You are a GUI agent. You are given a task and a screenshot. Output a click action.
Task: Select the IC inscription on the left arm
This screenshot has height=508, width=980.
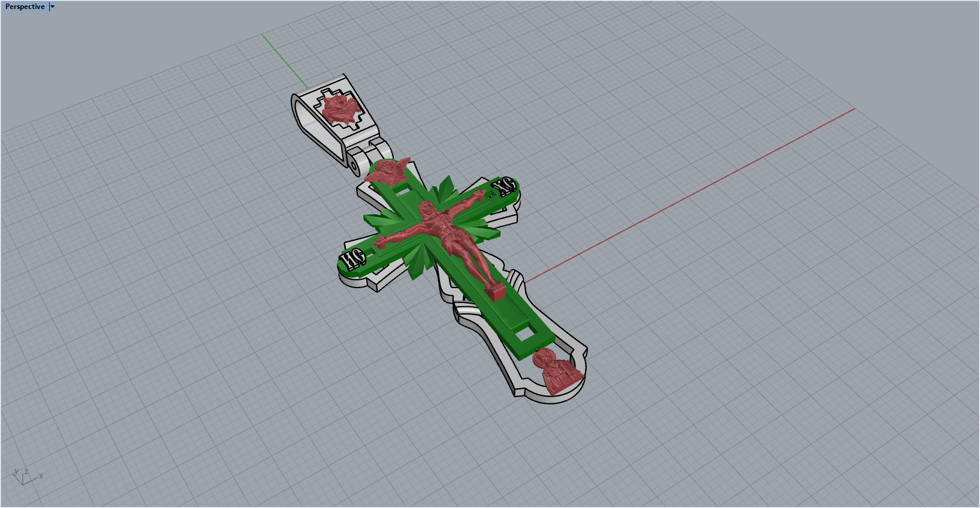(352, 259)
